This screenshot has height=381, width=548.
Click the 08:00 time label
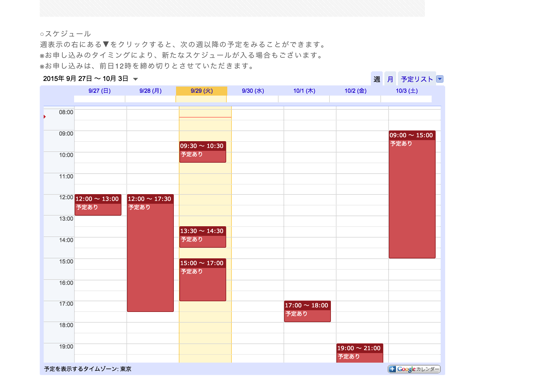pyautogui.click(x=66, y=112)
